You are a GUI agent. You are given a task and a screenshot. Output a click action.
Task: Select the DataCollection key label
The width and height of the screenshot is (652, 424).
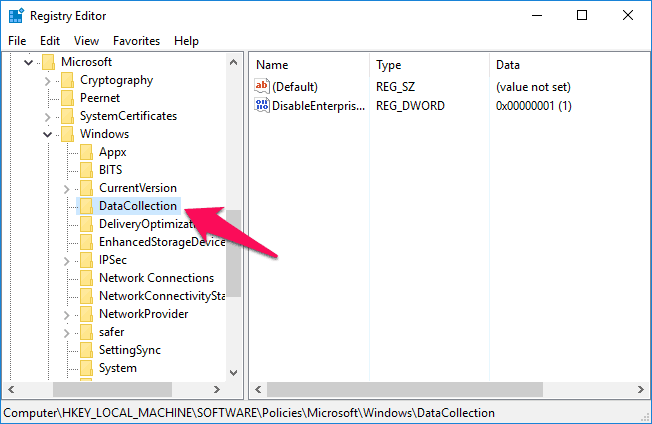[x=138, y=206]
